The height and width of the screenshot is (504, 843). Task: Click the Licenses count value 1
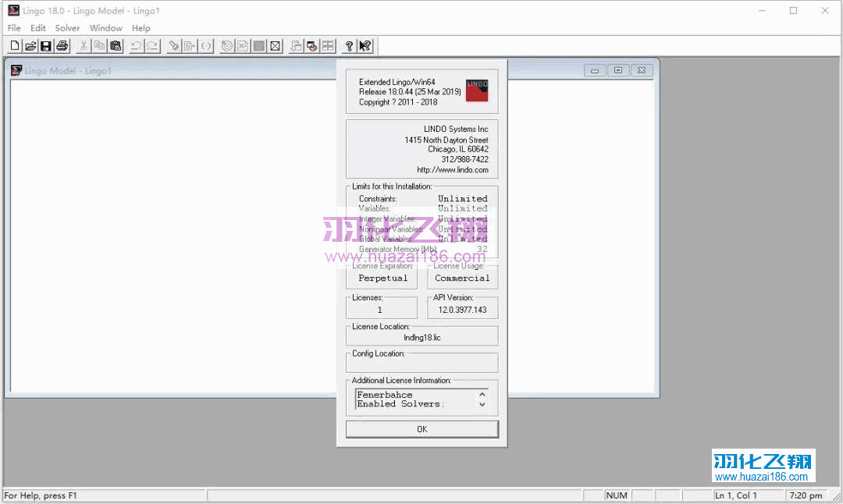pyautogui.click(x=379, y=310)
